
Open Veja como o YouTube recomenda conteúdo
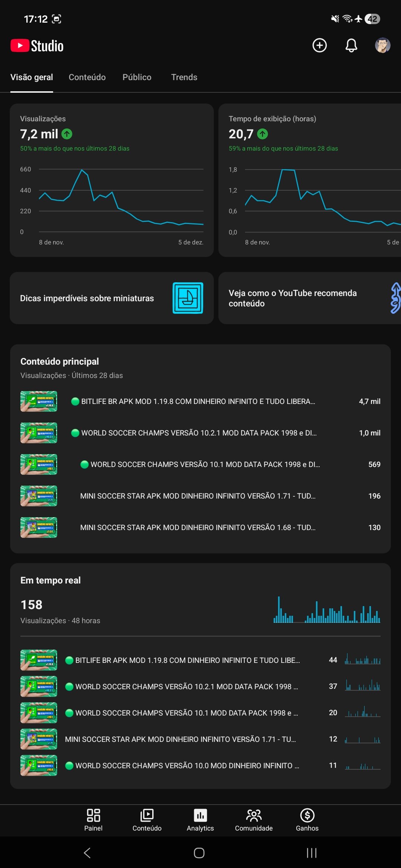click(x=310, y=298)
